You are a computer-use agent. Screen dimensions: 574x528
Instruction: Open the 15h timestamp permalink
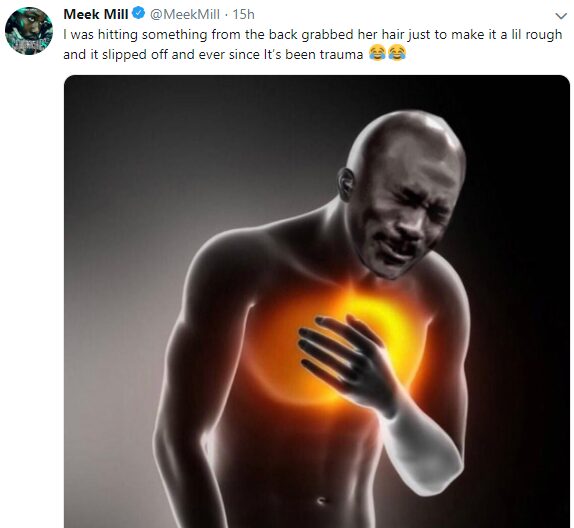(x=243, y=14)
